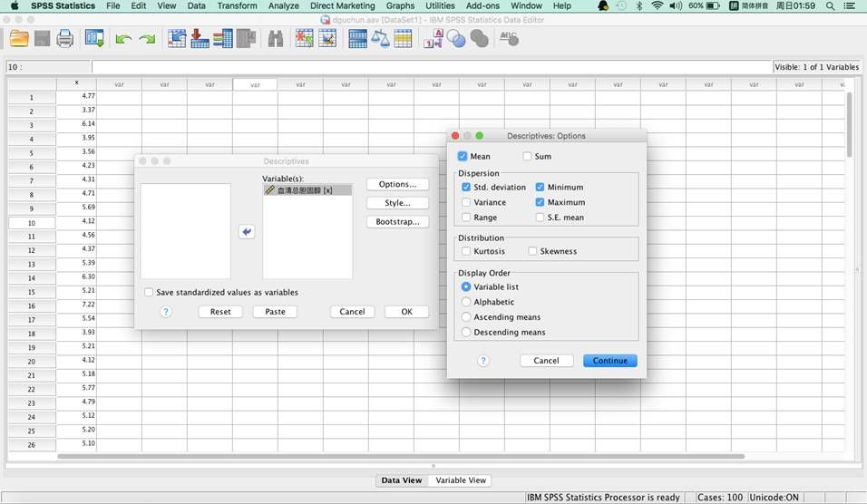
Task: Enable the Sum checkbox
Action: (x=527, y=157)
